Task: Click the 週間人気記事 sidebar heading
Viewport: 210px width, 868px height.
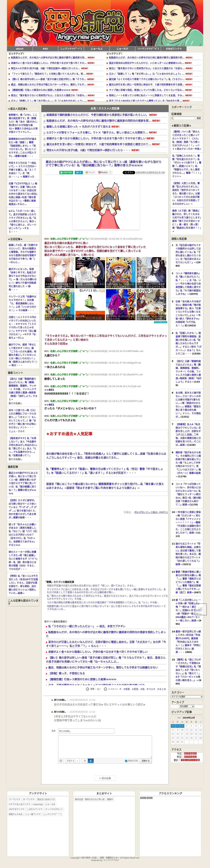Action: (x=179, y=239)
